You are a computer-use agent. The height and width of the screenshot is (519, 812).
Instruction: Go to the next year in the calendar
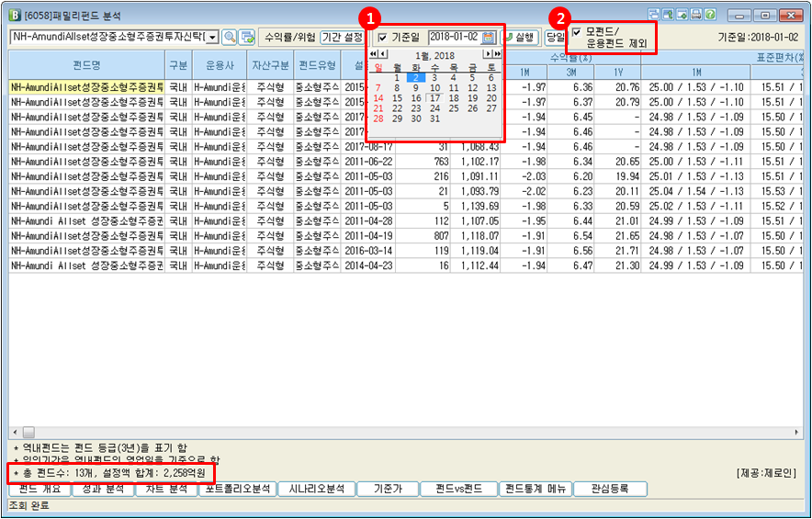coord(497,54)
